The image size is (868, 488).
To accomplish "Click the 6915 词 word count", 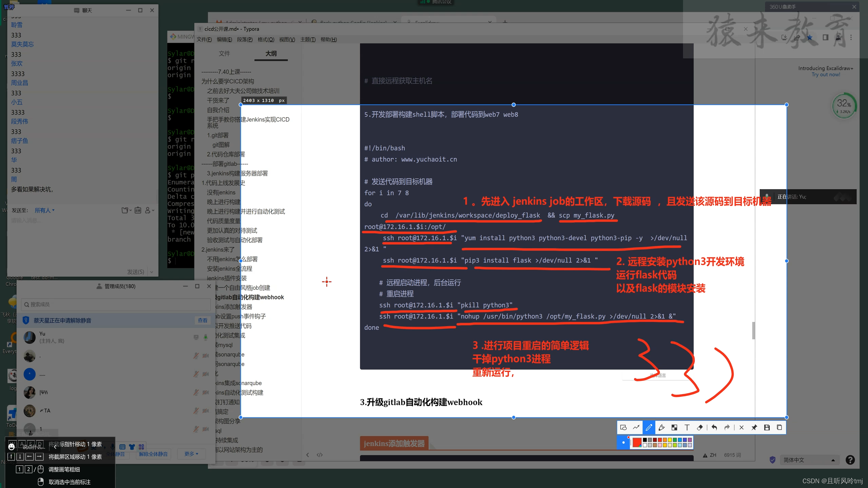I will (732, 455).
